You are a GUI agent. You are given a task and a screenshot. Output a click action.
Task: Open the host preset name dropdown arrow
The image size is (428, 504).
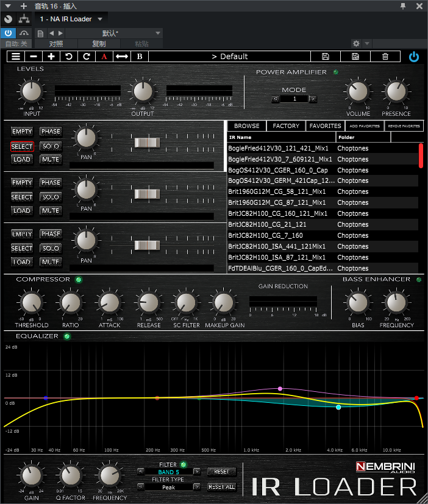158,33
